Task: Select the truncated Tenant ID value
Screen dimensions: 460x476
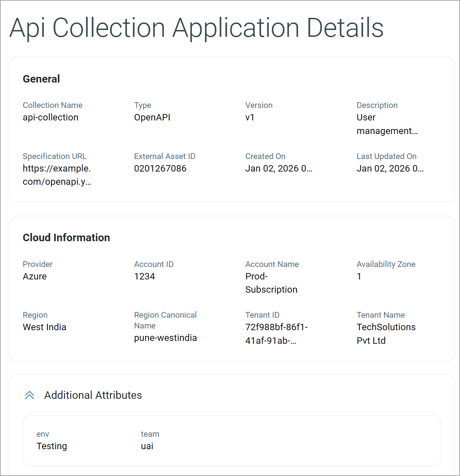Action: click(276, 334)
